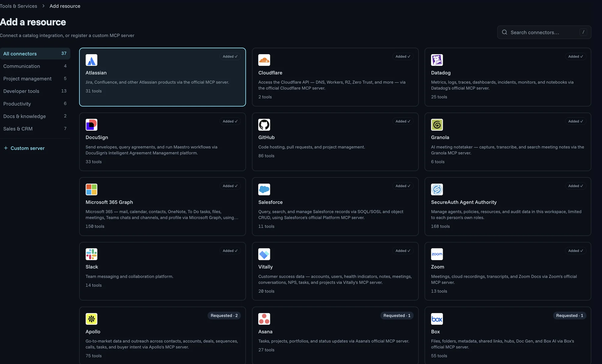Image resolution: width=602 pixels, height=364 pixels.
Task: Click the Added badge on Slack card
Action: point(230,250)
